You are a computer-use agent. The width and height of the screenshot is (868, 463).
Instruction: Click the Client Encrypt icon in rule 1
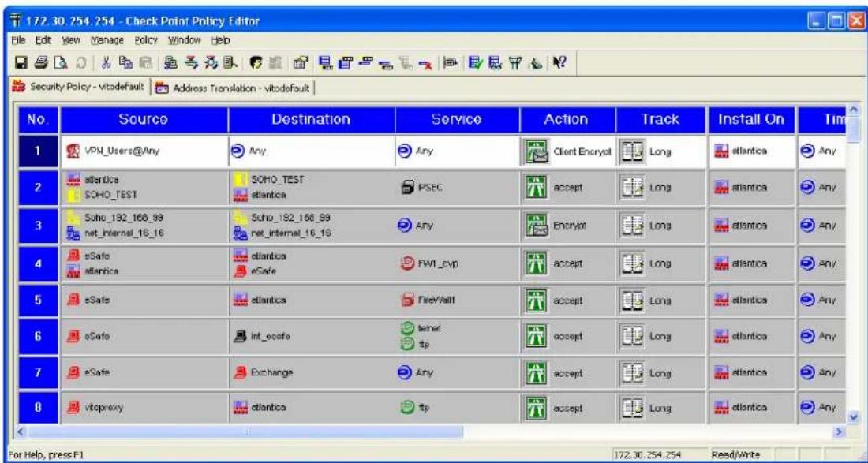(x=537, y=151)
